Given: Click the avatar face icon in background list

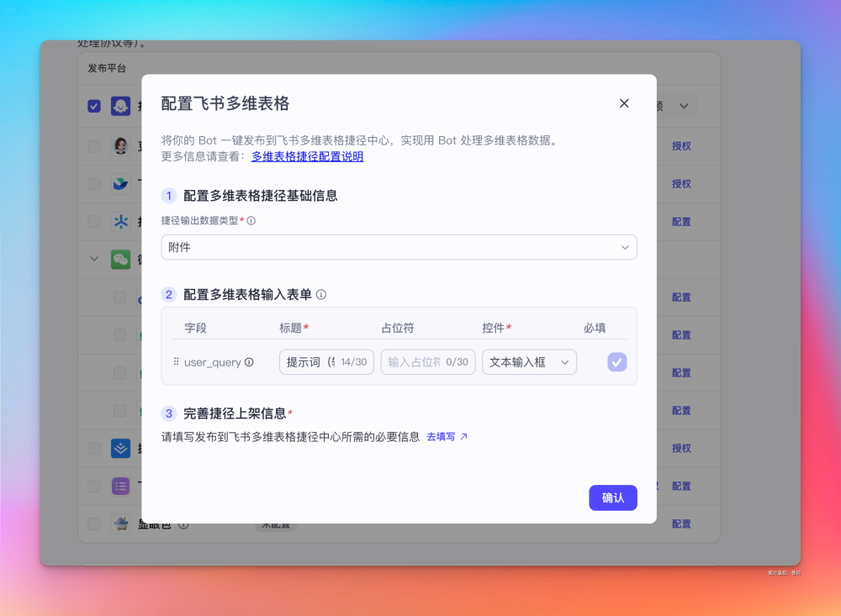Looking at the screenshot, I should coord(120,146).
